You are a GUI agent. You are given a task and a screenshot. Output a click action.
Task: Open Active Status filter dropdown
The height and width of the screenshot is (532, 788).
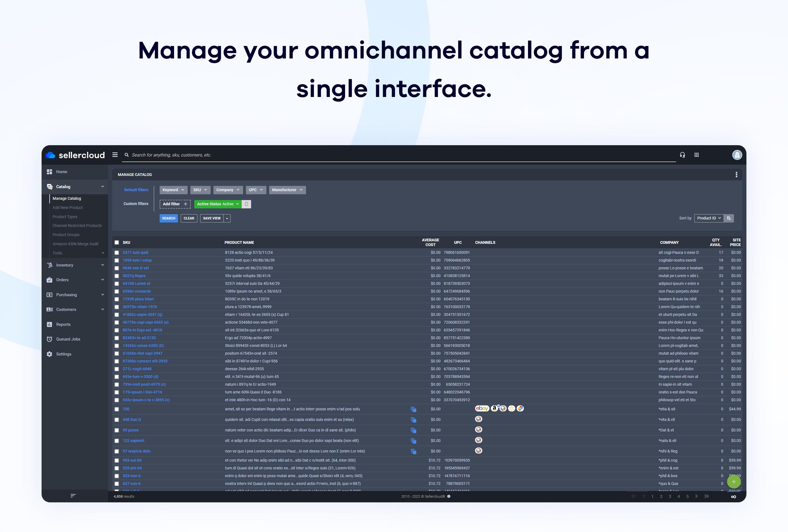pyautogui.click(x=218, y=204)
